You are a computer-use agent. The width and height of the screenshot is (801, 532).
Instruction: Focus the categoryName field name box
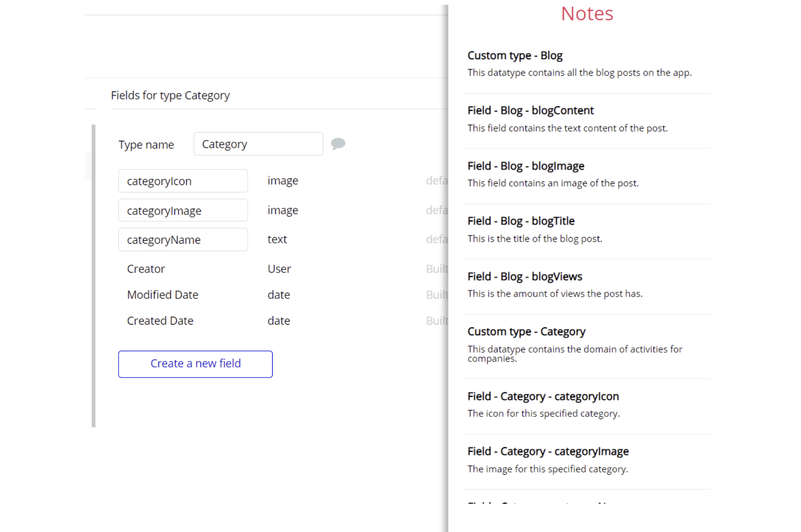(x=183, y=240)
